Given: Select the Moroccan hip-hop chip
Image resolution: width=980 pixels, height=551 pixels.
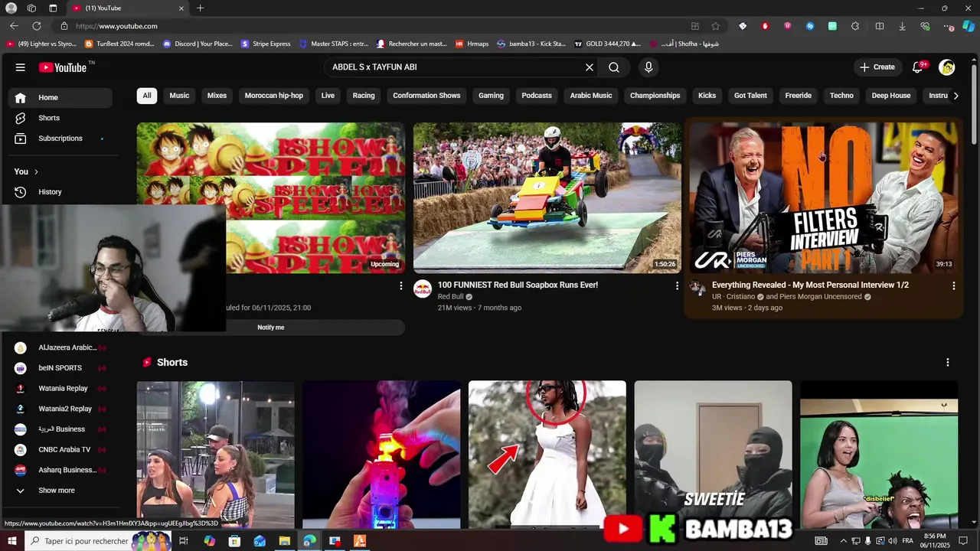Looking at the screenshot, I should click(x=274, y=96).
